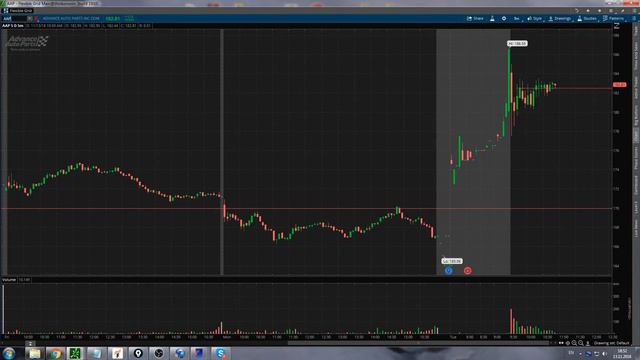
Task: Click the price axis toggle icon top right
Action: 617,26
